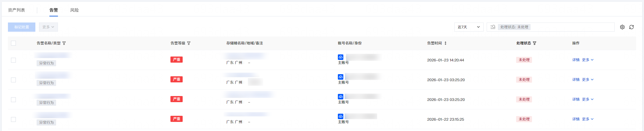Toggle the select-all header checkbox
Screen dimensions: 644x131
click(x=13, y=43)
